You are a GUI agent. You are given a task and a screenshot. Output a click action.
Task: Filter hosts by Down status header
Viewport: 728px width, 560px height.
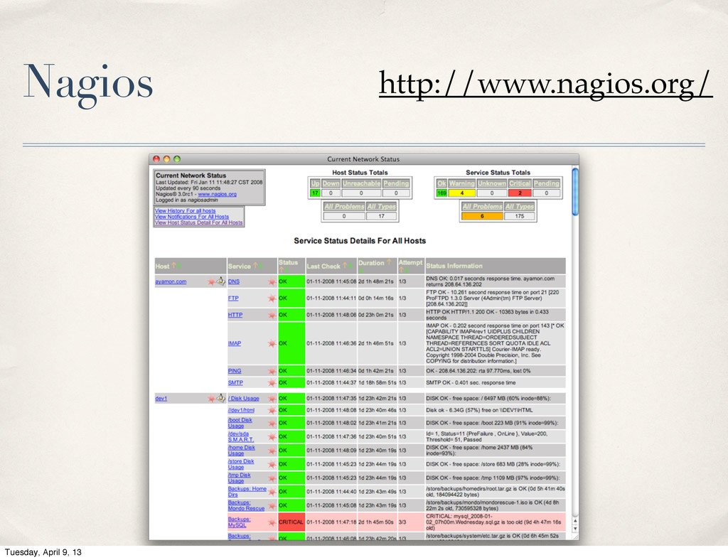(x=331, y=183)
